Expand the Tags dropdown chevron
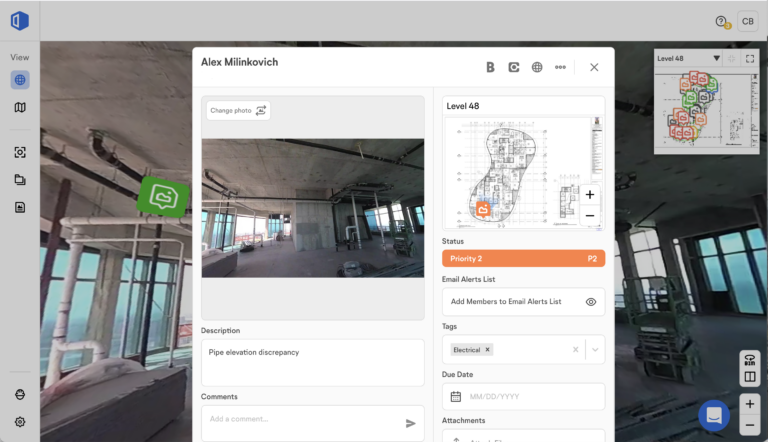 point(595,349)
